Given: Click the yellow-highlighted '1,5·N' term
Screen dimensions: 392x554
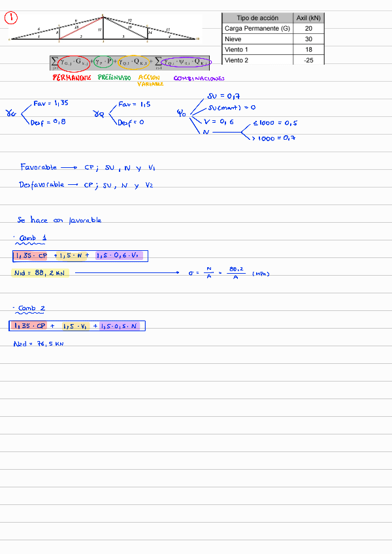Looking at the screenshot, I should (71, 255).
